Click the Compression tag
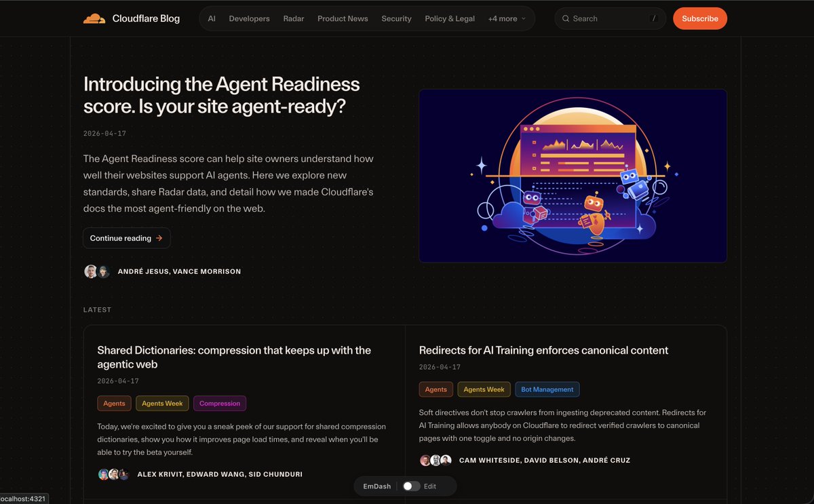814x504 pixels. point(220,404)
